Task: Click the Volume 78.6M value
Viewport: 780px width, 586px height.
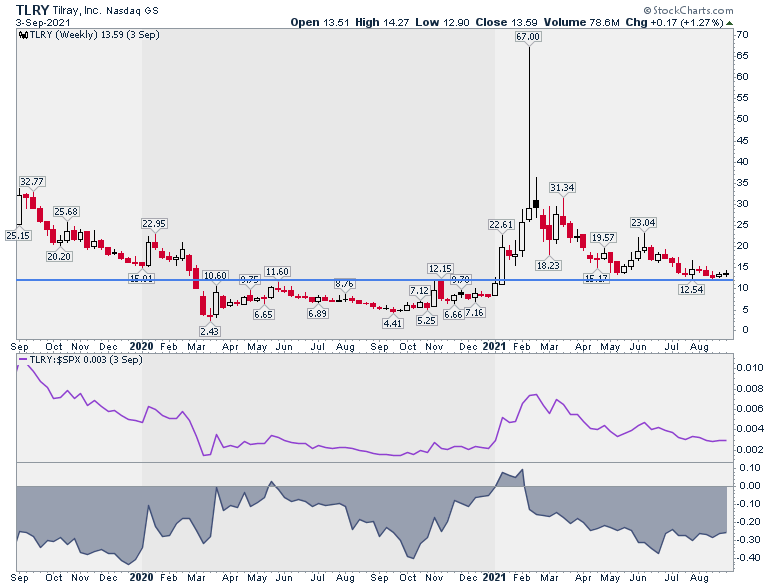Action: pyautogui.click(x=582, y=22)
